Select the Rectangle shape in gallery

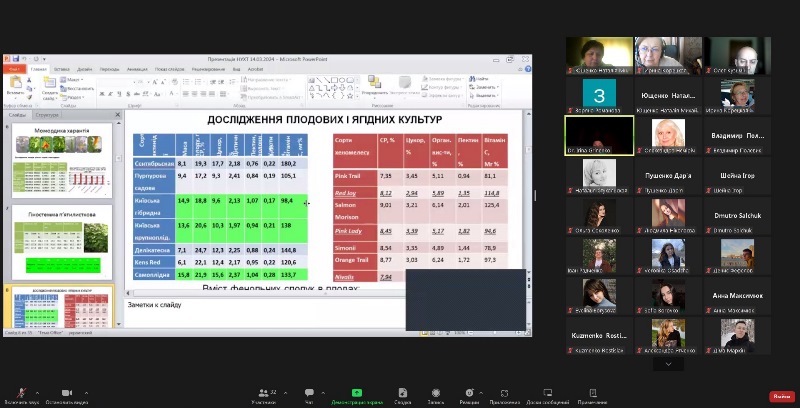334,80
